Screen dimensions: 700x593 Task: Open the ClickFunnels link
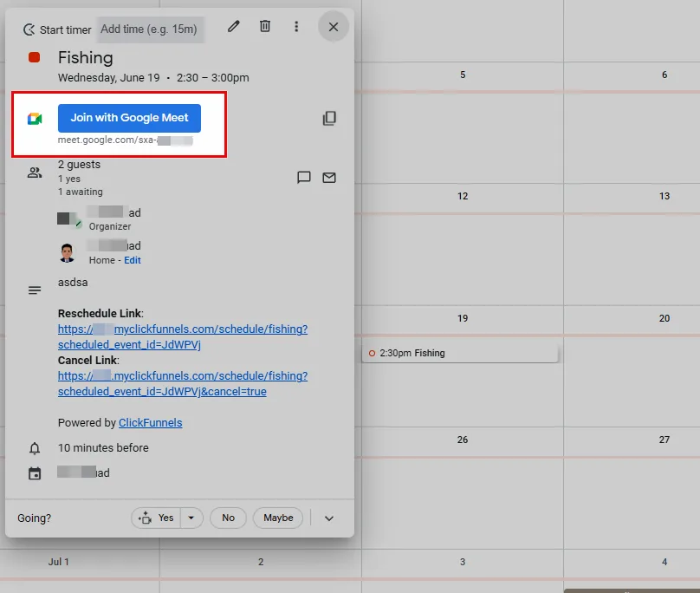coord(151,423)
